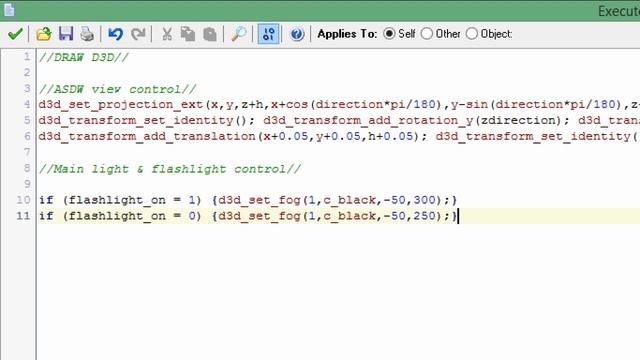Paste clipboard with the paste icon
This screenshot has height=360, width=640.
pyautogui.click(x=210, y=34)
